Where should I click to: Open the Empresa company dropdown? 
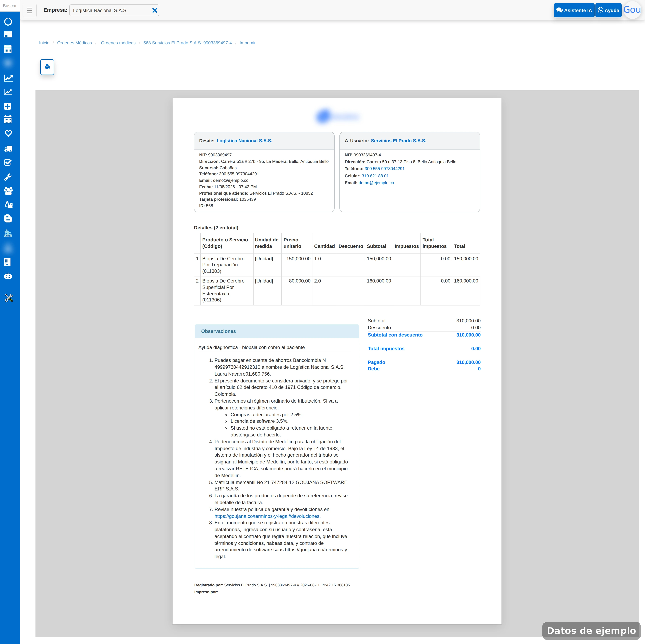pyautogui.click(x=114, y=10)
